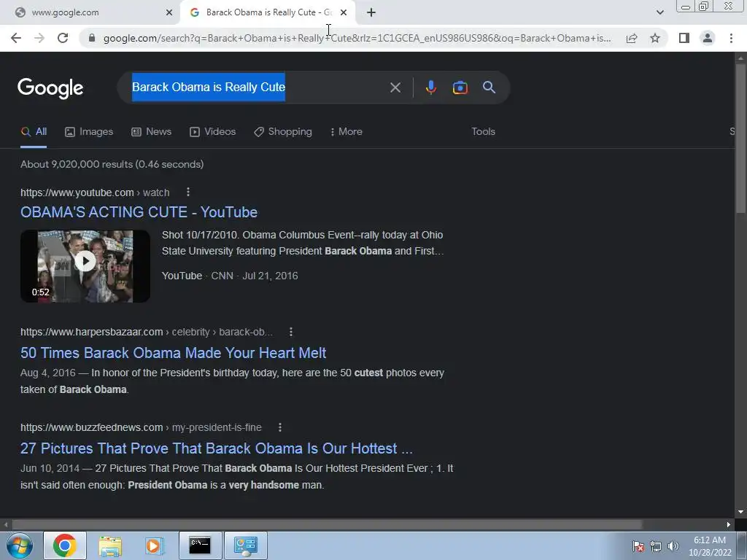
Task: Click the lock icon in address bar
Action: (92, 38)
